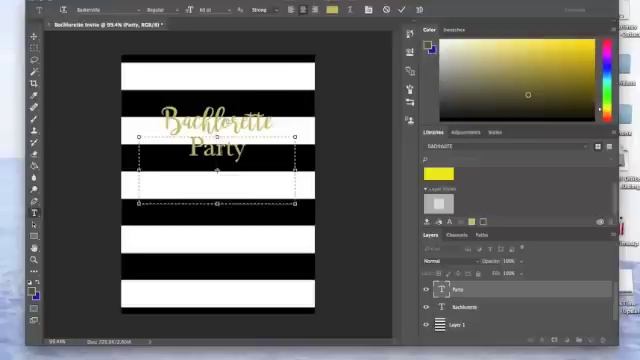
Task: Enable center text alignment
Action: [303, 10]
